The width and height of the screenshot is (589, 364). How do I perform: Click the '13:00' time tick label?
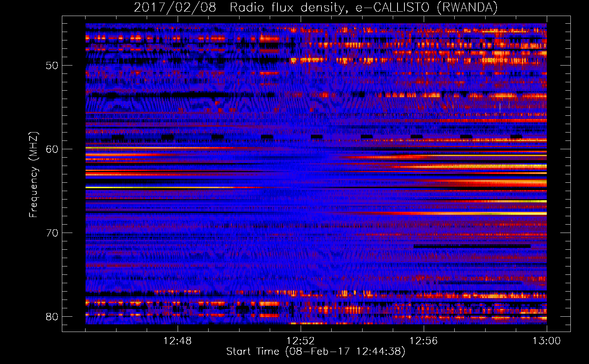[x=547, y=341]
